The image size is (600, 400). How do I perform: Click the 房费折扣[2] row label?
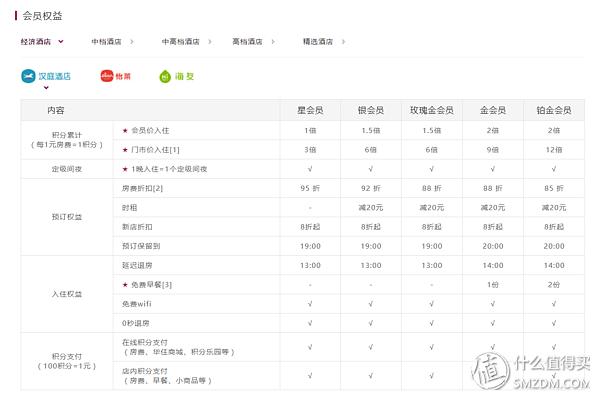click(142, 188)
